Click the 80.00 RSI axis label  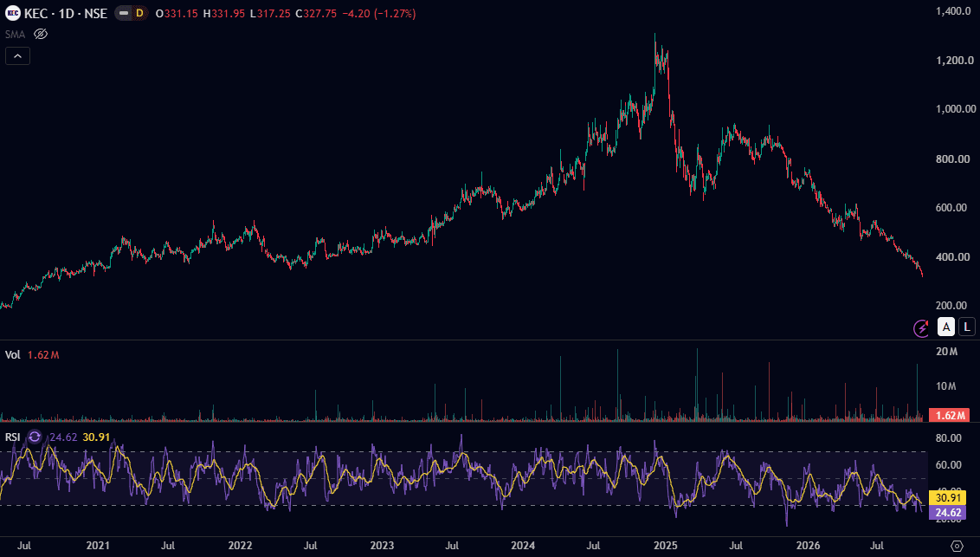[x=948, y=438]
